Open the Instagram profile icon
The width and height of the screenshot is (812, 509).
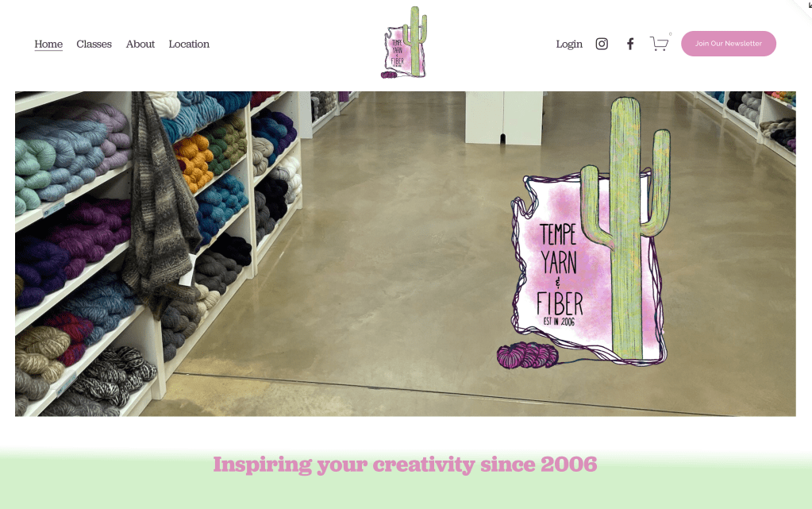(x=602, y=44)
